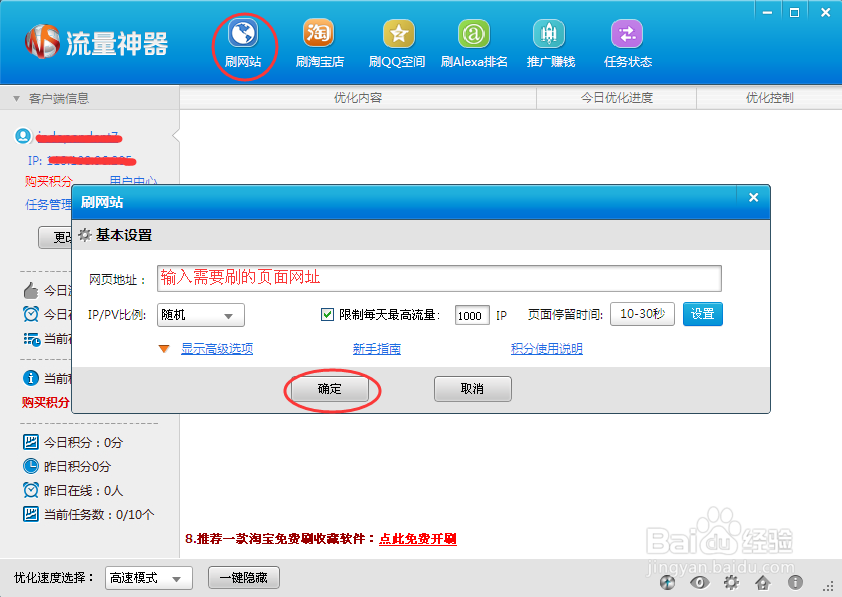Click the info icon at bottom right
842x597 pixels.
(x=795, y=582)
